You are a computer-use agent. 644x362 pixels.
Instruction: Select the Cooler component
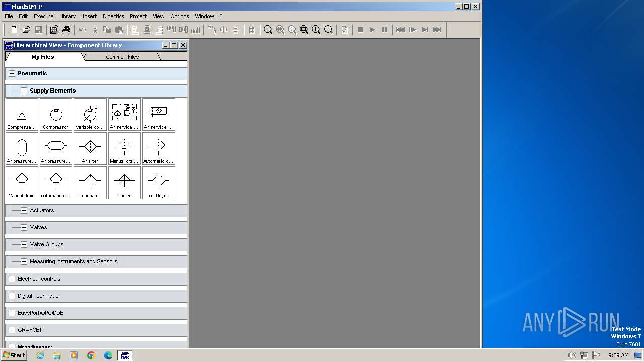pyautogui.click(x=124, y=183)
